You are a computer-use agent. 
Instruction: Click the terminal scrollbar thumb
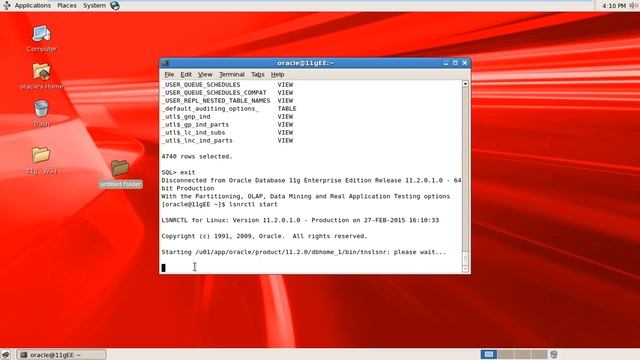click(x=465, y=258)
